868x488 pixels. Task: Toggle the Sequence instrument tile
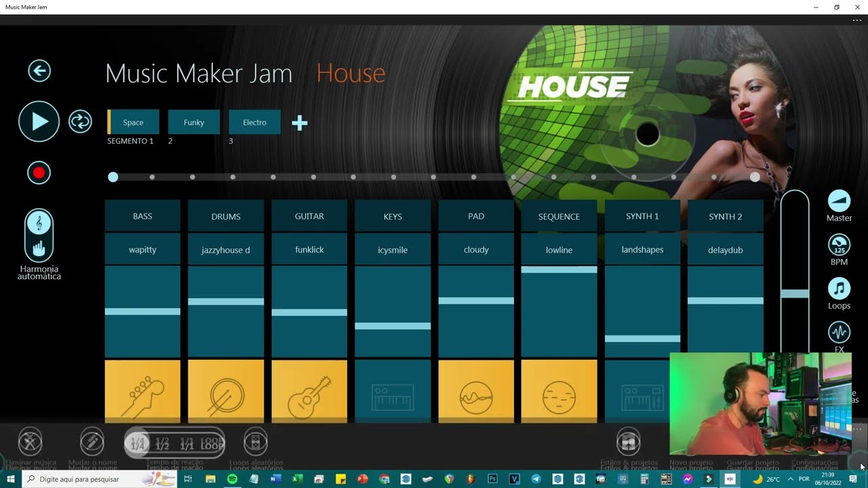click(559, 391)
